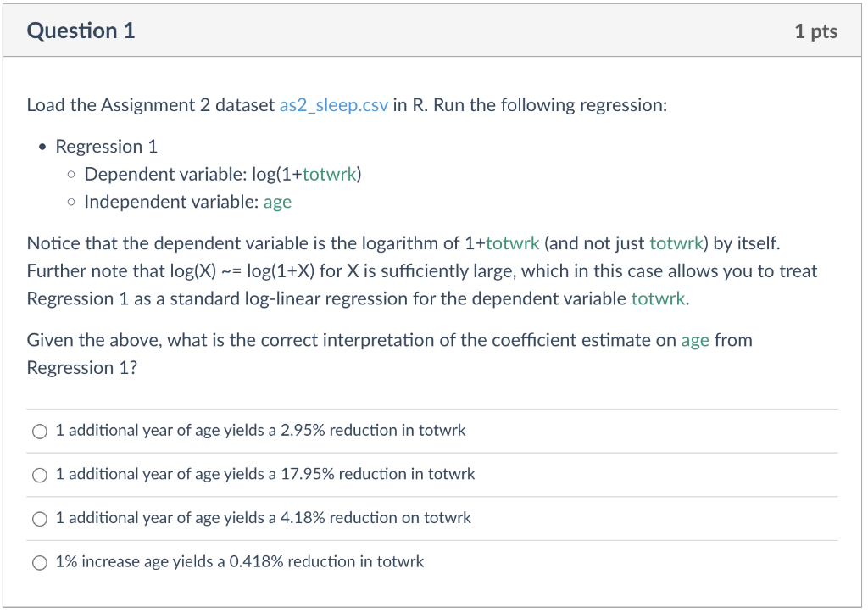Select the 17.95% reduction radio button

point(40,476)
